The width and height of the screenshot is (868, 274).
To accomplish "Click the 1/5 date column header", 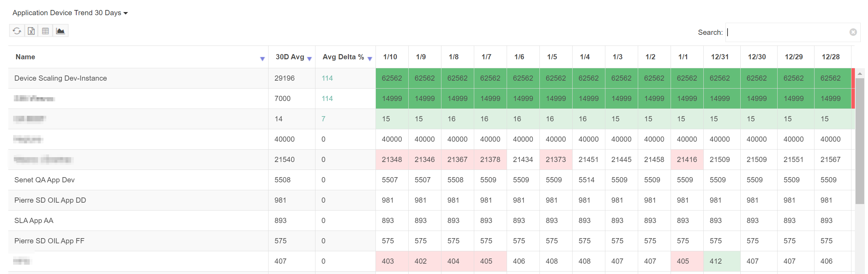I will coord(552,57).
